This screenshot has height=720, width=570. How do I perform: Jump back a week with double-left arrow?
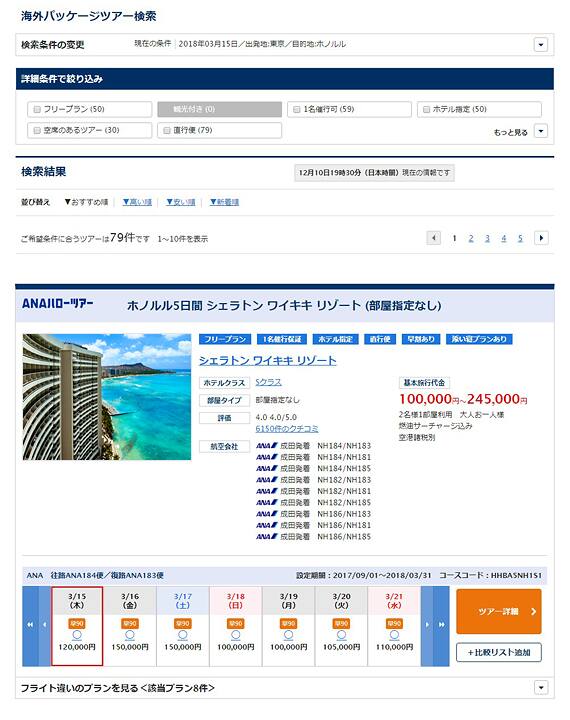30,625
